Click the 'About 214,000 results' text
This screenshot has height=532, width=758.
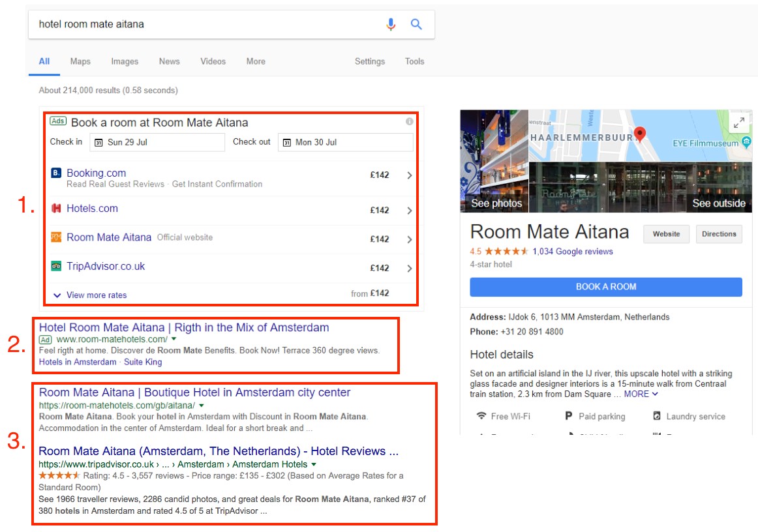pyautogui.click(x=108, y=91)
